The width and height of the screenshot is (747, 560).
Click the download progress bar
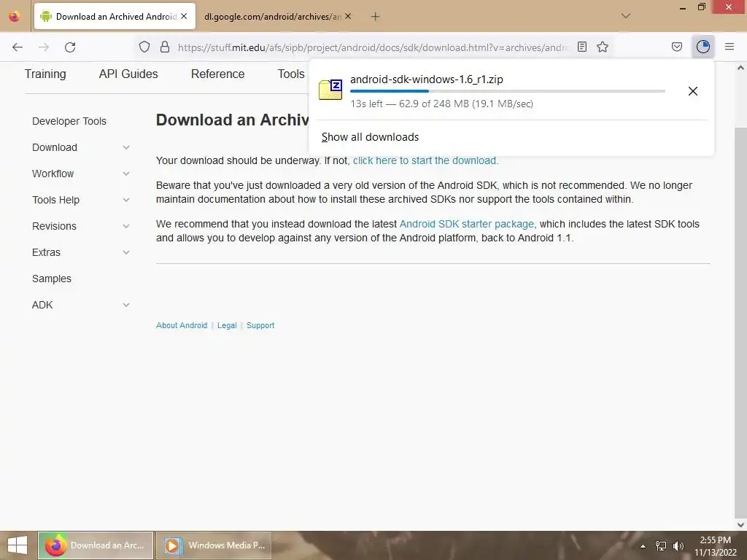(x=508, y=91)
